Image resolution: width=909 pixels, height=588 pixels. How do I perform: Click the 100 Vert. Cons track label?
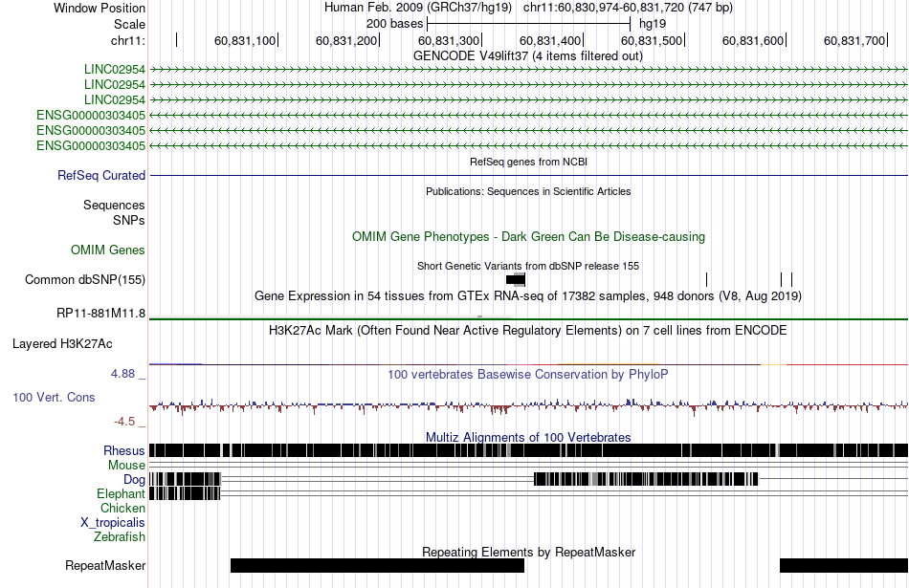point(54,398)
